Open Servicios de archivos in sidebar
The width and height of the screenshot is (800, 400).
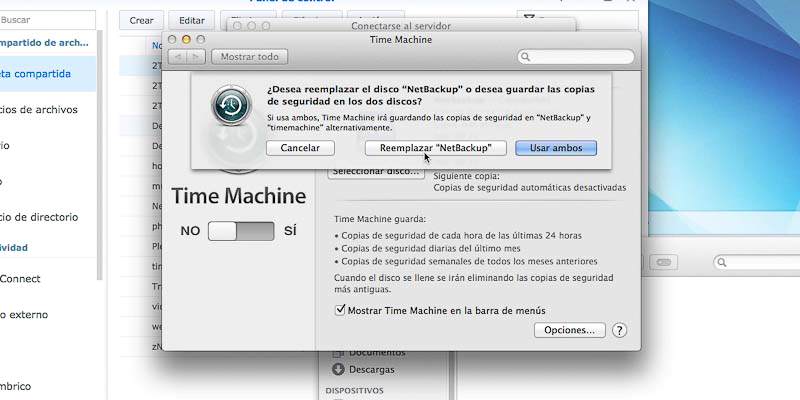39,110
